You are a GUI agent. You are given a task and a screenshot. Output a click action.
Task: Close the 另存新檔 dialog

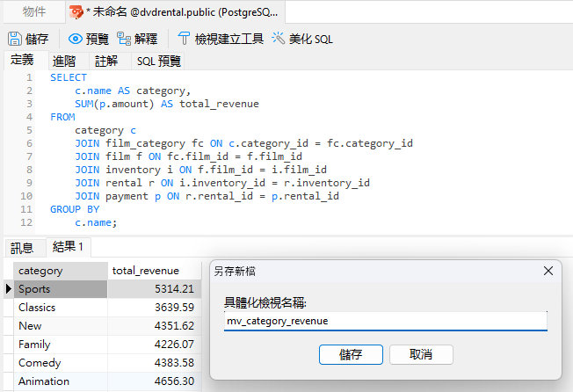pyautogui.click(x=548, y=271)
